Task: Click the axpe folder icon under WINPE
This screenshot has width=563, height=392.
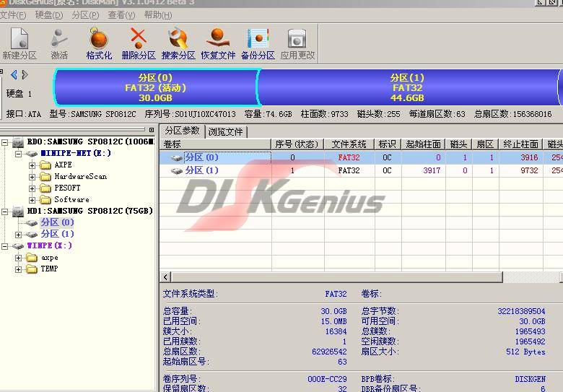Action: tap(32, 258)
